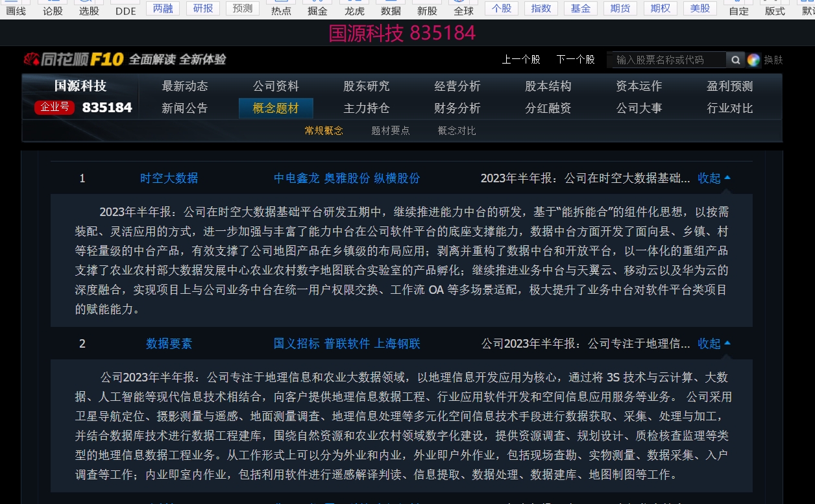The width and height of the screenshot is (815, 504).
Task: Focus the stock name or code search box
Action: (667, 60)
